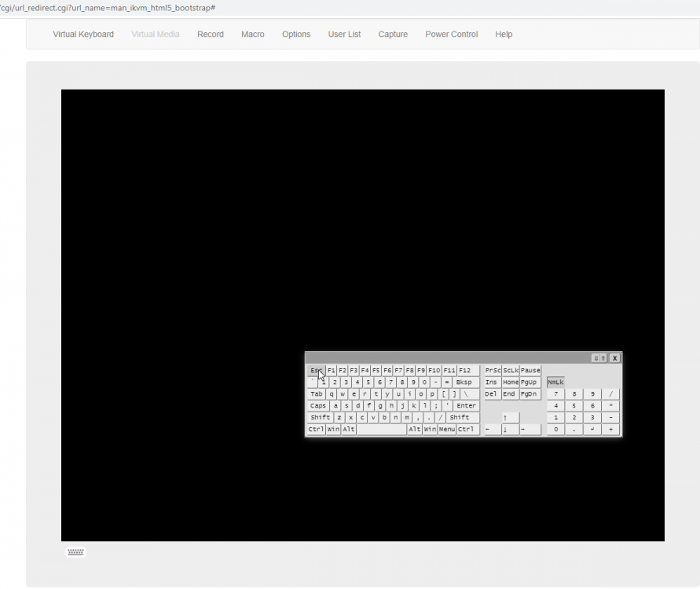The height and width of the screenshot is (589, 700).
Task: Click the Tab key
Action: [317, 394]
